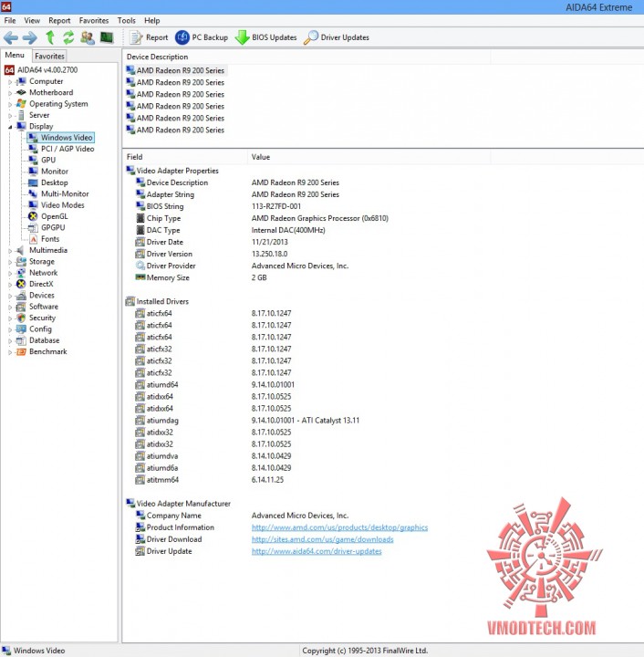
Task: Select the GPU item icon
Action: click(x=33, y=160)
